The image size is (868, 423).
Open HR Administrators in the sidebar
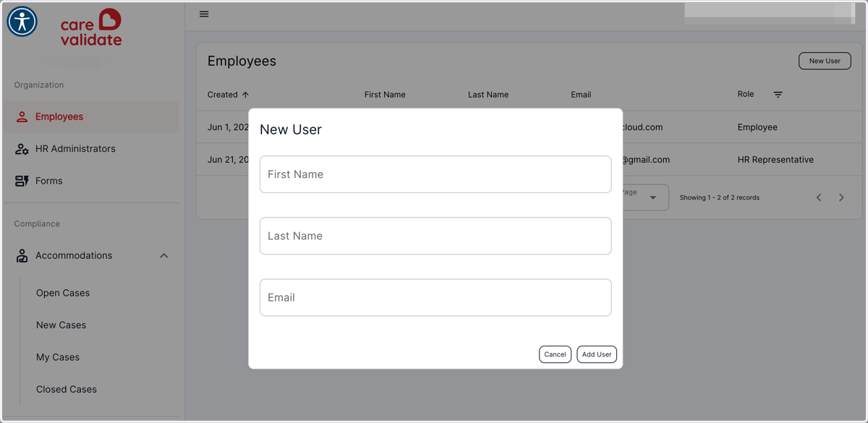(x=91, y=149)
